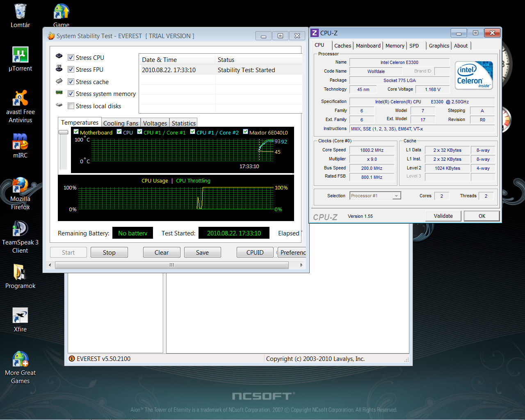The width and height of the screenshot is (525, 420).
Task: Click the Status column header
Action: pos(259,59)
